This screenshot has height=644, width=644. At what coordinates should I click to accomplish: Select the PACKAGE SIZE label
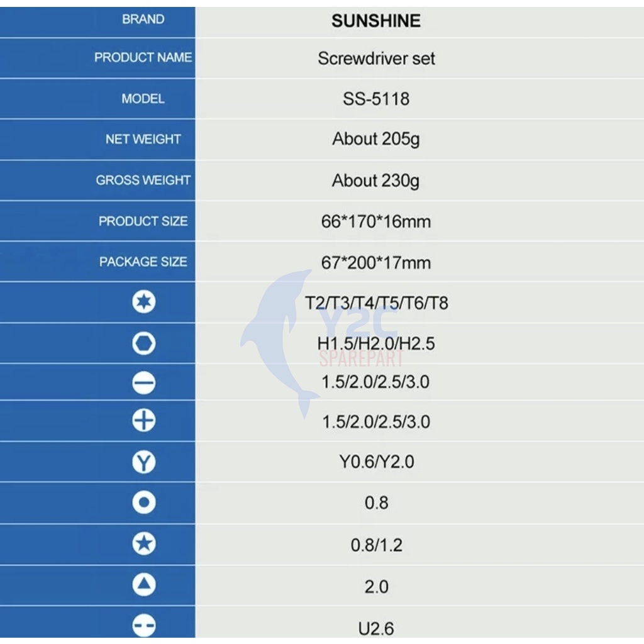(143, 262)
